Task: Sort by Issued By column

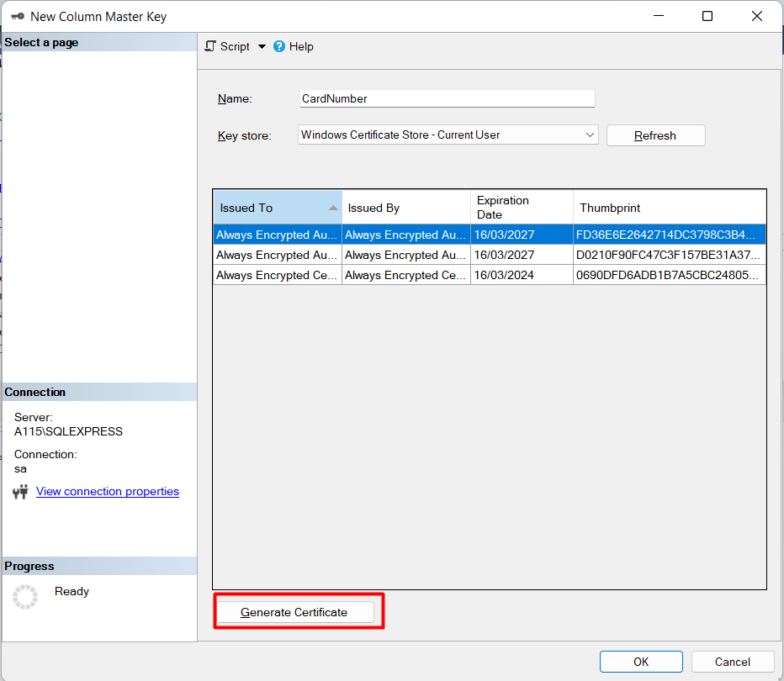Action: click(405, 208)
